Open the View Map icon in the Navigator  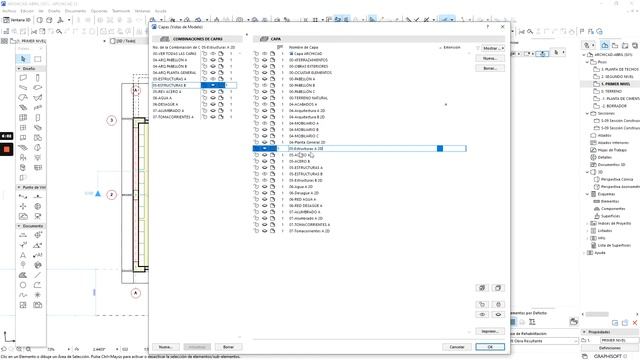point(615,45)
